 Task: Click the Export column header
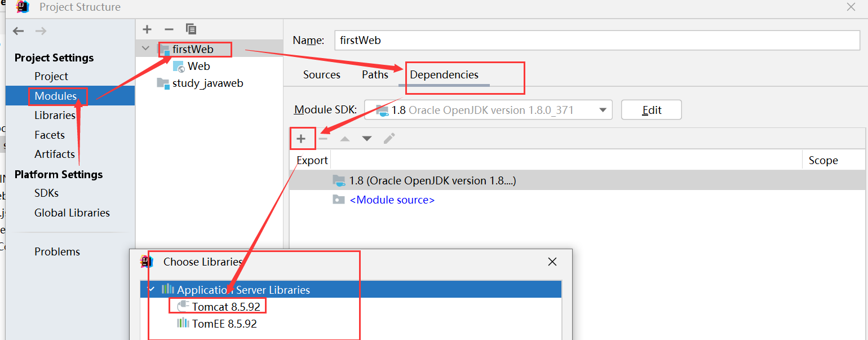point(312,160)
